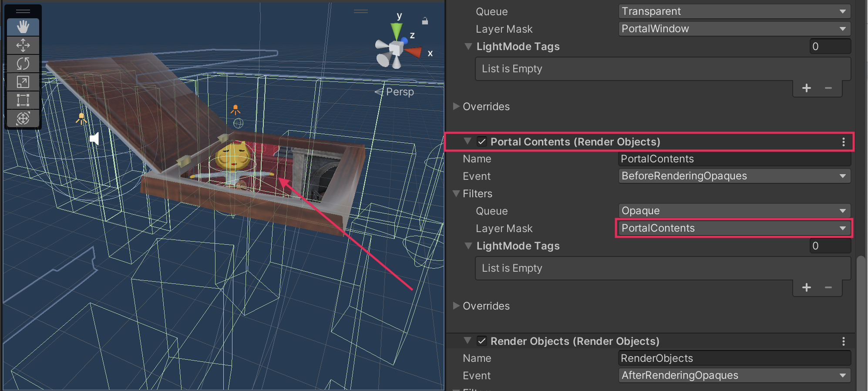Screen dimensions: 868x391
Task: Click the Name label of Portal Contents
Action: click(x=477, y=159)
